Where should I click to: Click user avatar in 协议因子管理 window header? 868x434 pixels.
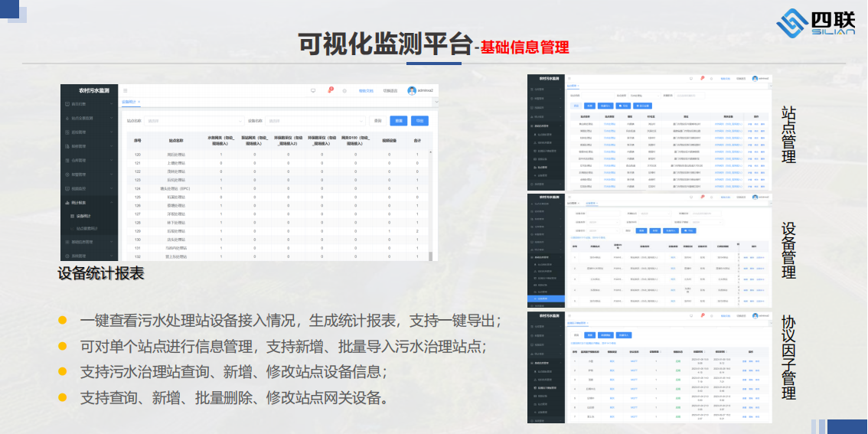(x=755, y=316)
